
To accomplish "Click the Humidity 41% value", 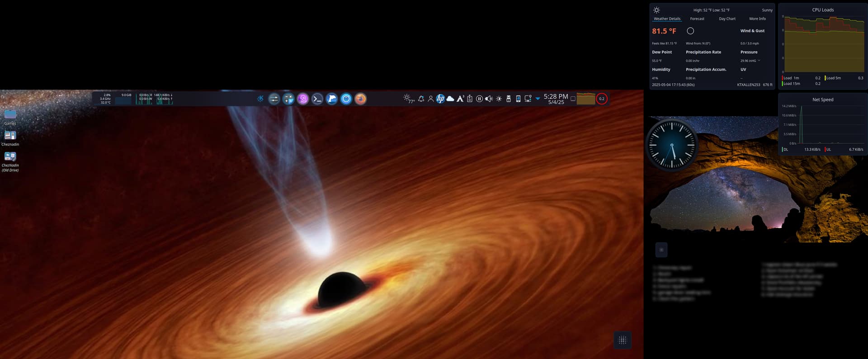I will [x=655, y=78].
